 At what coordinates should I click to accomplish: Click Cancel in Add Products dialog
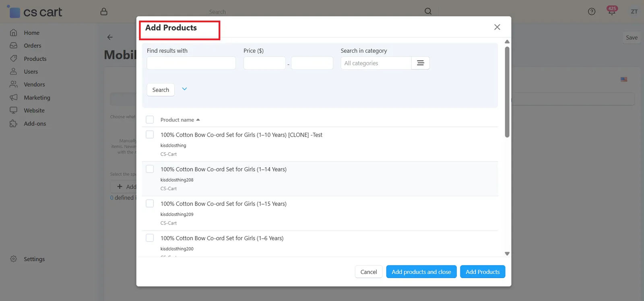(369, 272)
